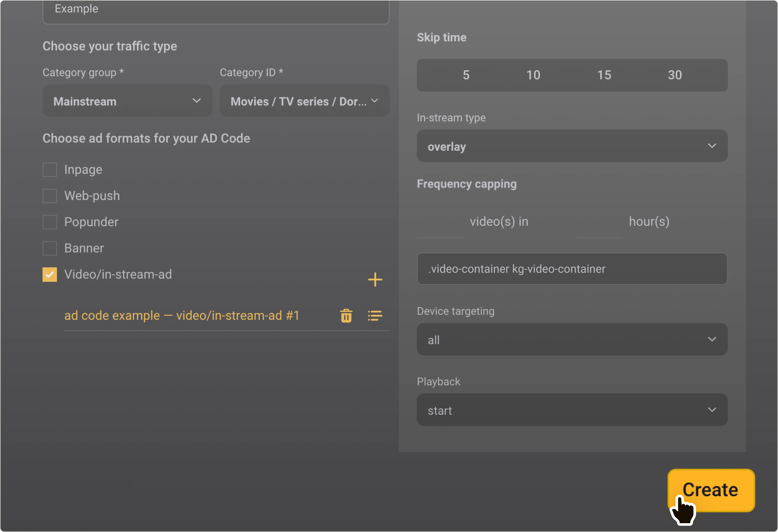Viewport: 778px width, 532px height.
Task: Check the Inpage ad format checkbox
Action: coord(50,170)
